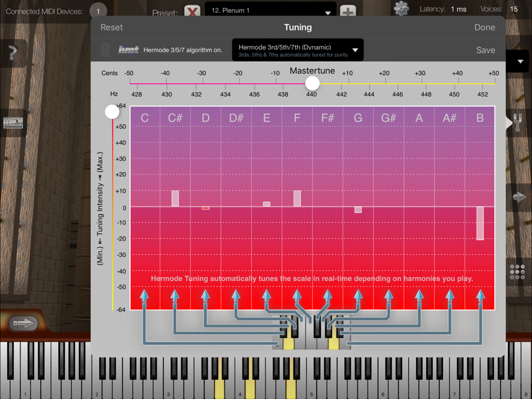Viewport: 532px width, 399px height.
Task: Open the stops grid icon on right side
Action: 518,272
